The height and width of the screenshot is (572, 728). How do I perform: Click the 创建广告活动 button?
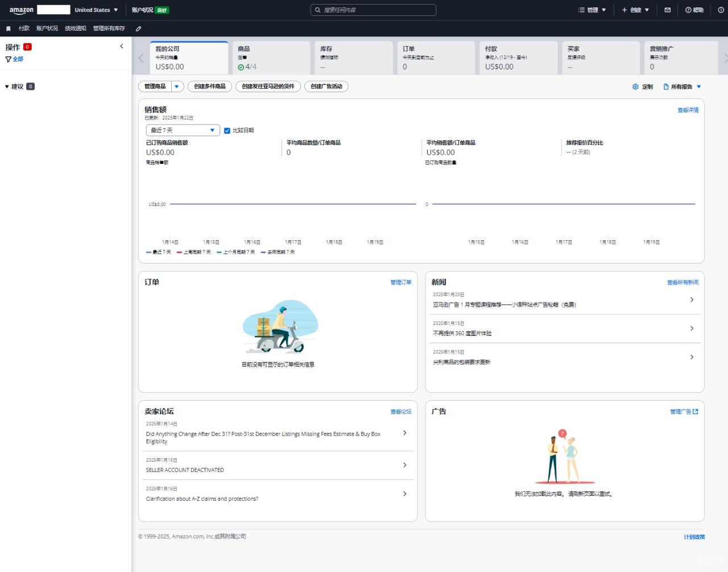pyautogui.click(x=326, y=87)
